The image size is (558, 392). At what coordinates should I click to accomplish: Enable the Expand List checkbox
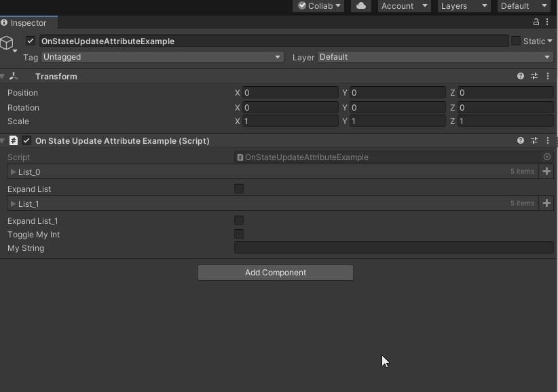point(239,189)
